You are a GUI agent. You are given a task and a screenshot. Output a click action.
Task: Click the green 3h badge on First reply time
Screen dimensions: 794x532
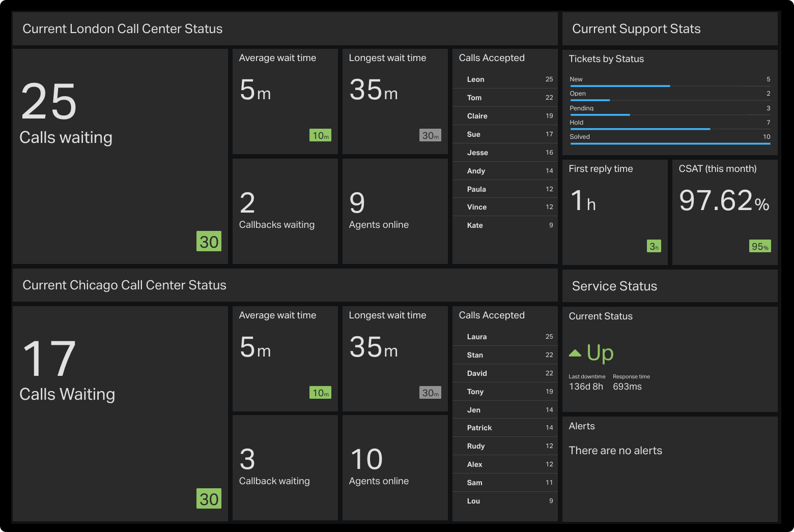pos(654,246)
